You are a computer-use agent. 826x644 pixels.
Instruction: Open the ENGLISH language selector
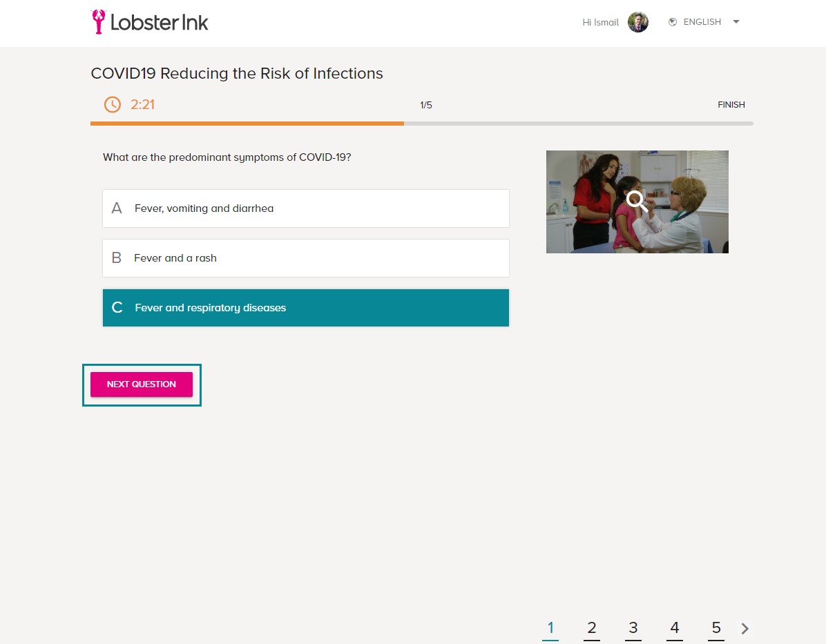pyautogui.click(x=704, y=22)
